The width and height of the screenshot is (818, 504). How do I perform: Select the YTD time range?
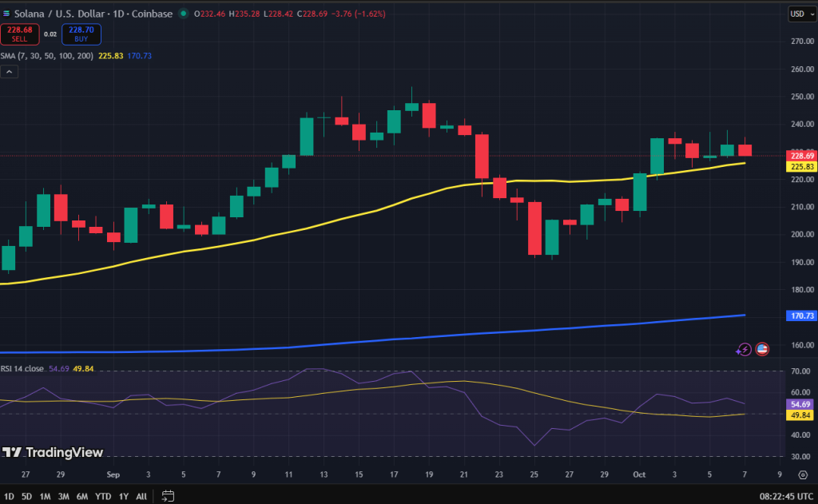coord(103,496)
